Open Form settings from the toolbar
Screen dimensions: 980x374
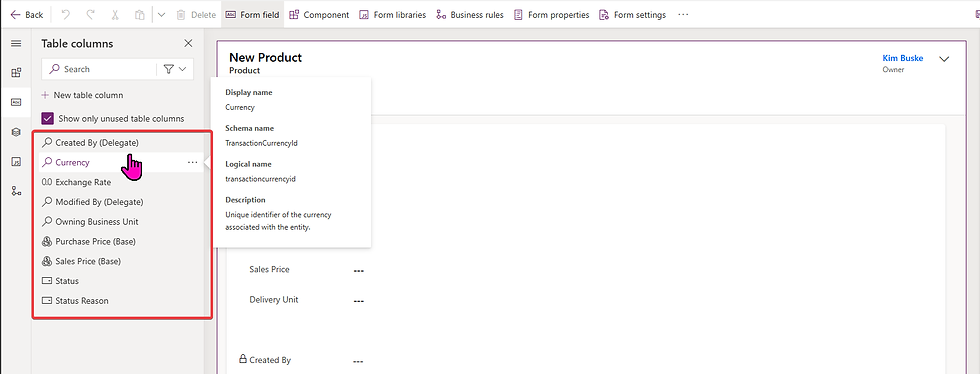[632, 14]
